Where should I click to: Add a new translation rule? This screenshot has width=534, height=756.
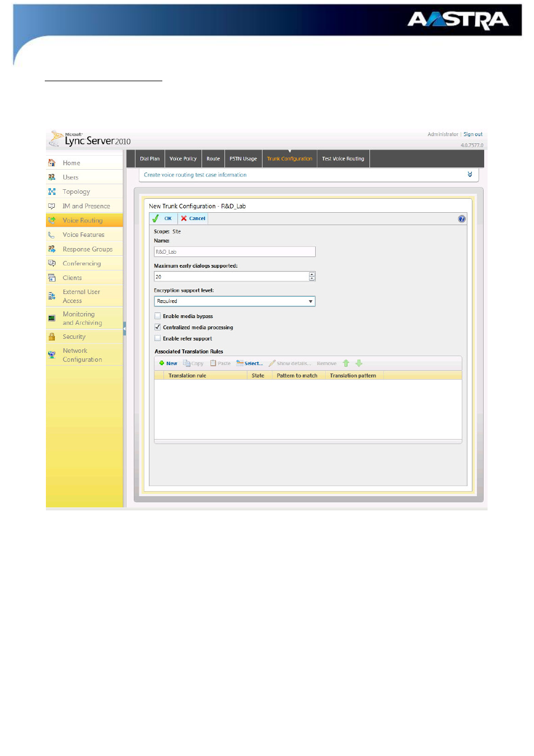(x=168, y=363)
